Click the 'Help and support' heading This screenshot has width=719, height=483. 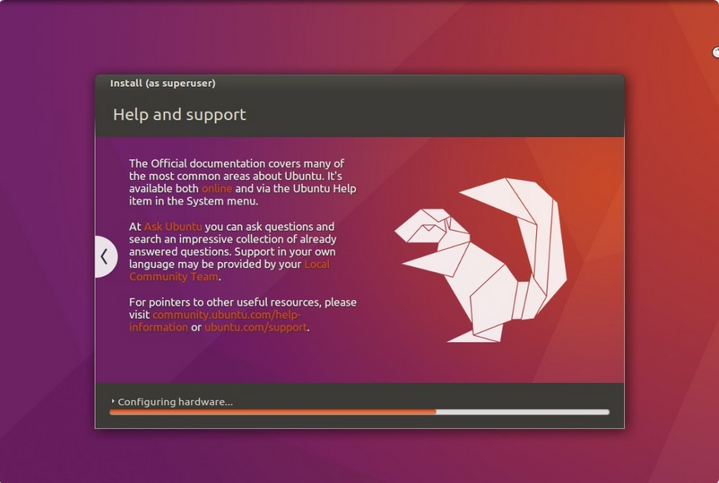tap(179, 115)
